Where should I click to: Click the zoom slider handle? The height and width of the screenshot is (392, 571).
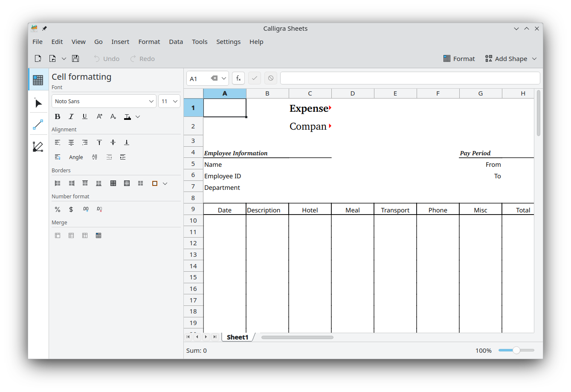pos(516,350)
